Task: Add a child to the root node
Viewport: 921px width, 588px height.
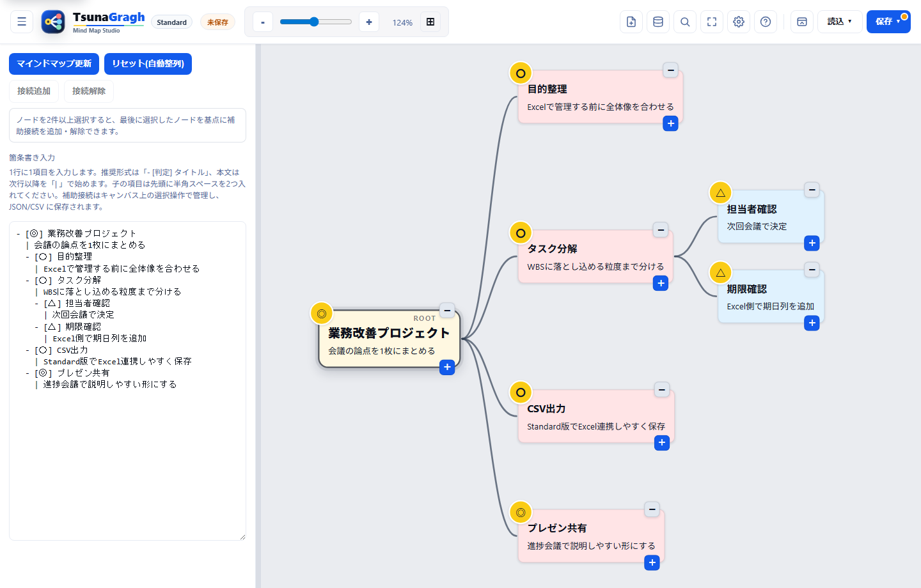Action: [447, 367]
